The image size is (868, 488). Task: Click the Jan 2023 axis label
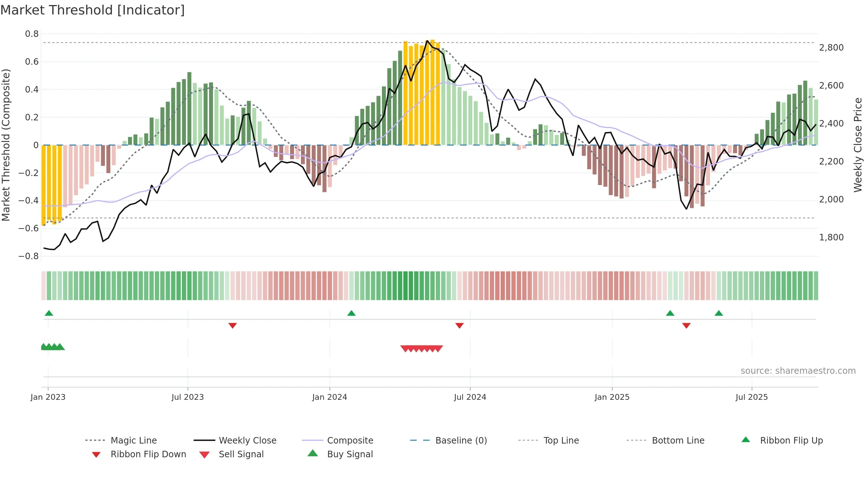pos(48,397)
